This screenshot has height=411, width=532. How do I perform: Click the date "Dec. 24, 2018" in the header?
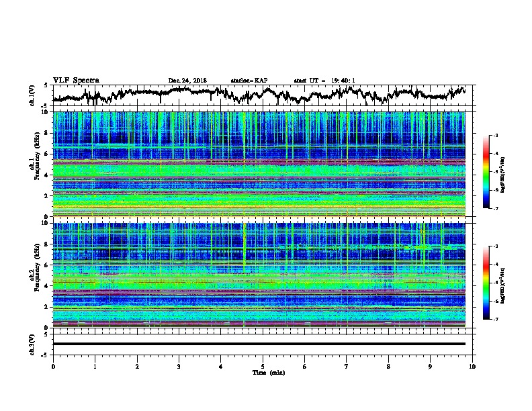point(187,81)
